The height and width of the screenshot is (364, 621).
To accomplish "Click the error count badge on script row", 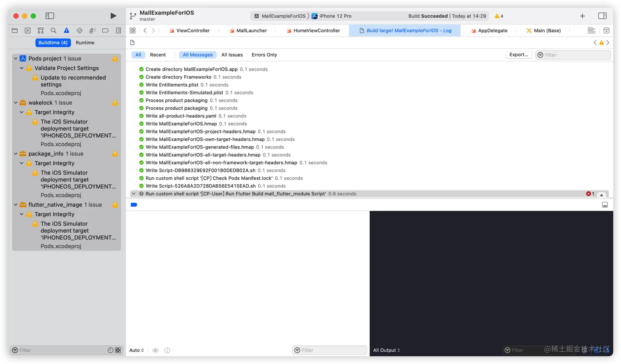I will [590, 194].
